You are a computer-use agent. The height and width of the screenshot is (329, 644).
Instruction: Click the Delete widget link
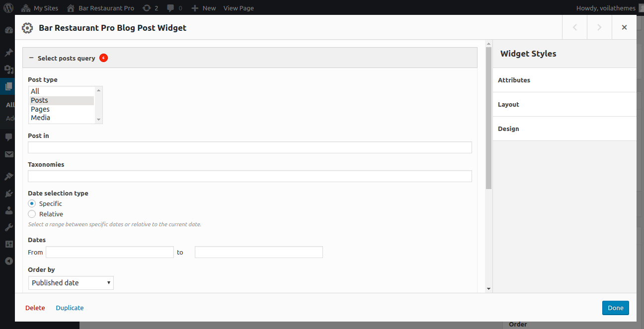pos(35,308)
